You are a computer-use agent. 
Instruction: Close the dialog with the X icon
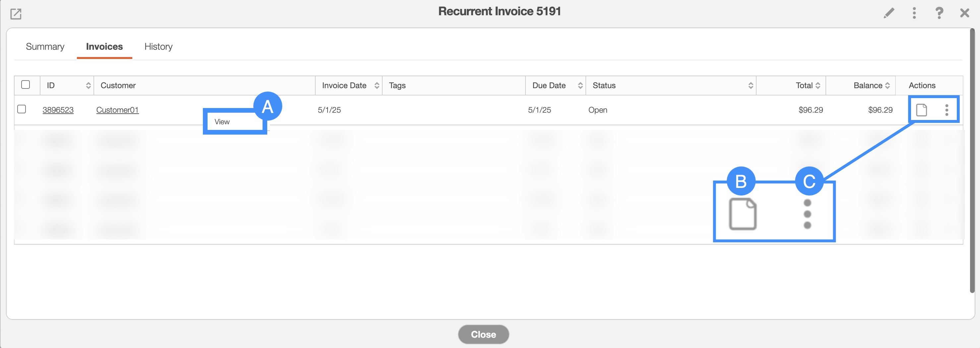(x=964, y=13)
